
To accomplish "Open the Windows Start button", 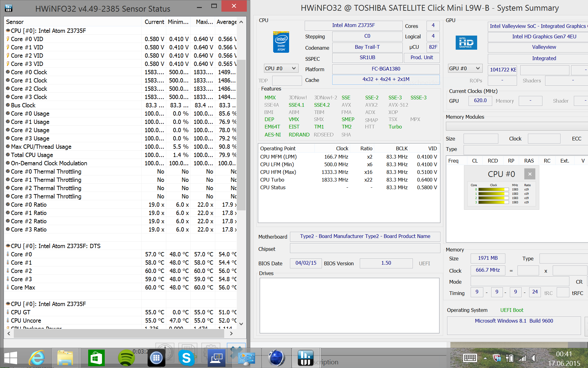I will click(10, 358).
